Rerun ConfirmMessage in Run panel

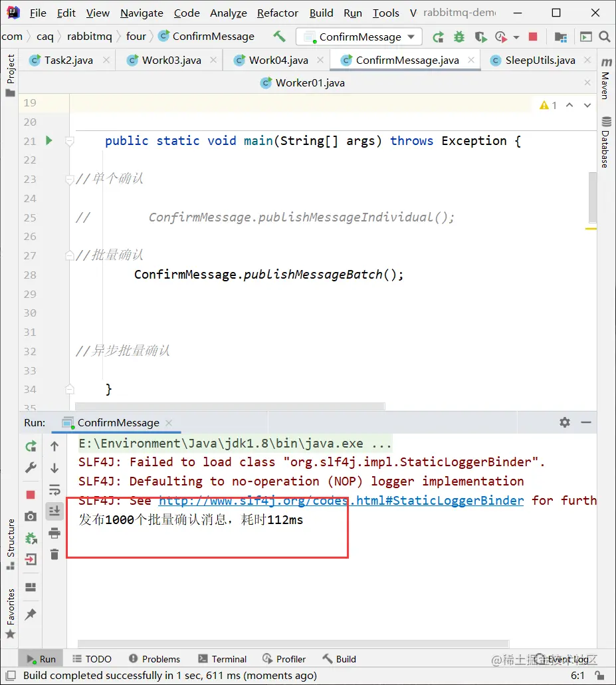point(31,446)
